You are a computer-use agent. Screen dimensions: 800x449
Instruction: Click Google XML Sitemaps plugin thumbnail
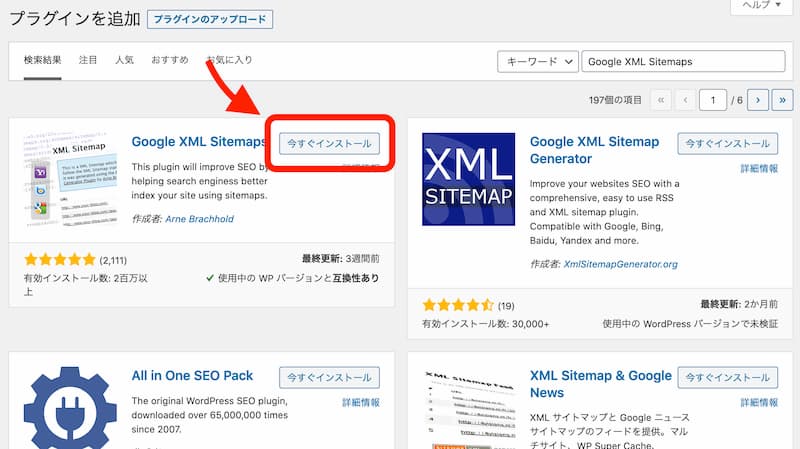(x=70, y=180)
